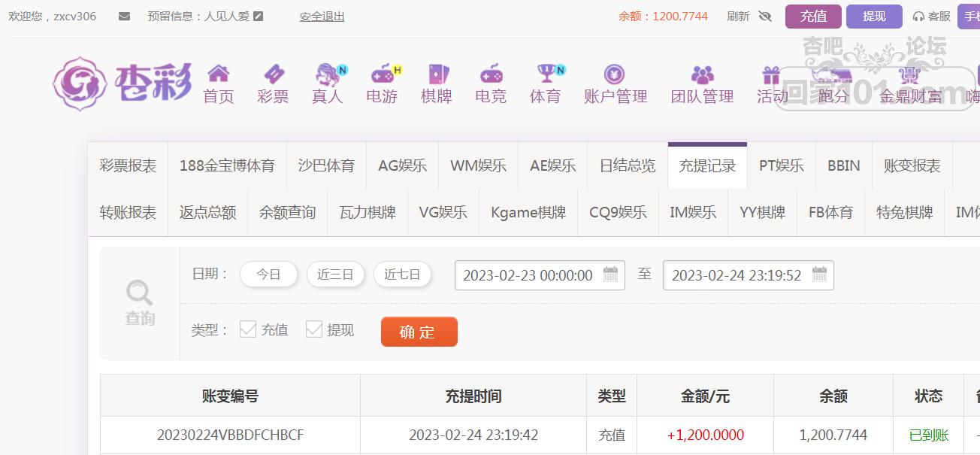Switch to 余额查询 tab
The height and width of the screenshot is (455, 980).
click(x=287, y=213)
